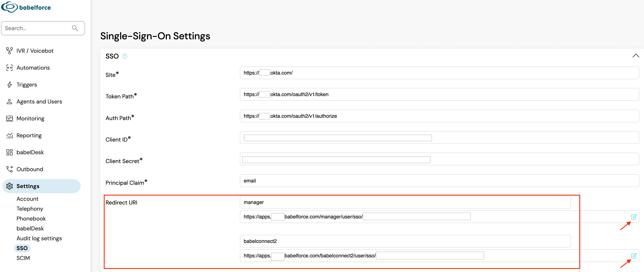The image size is (644, 272).
Task: Click the babelconnect2 redirect URI field
Action: [x=439, y=256]
